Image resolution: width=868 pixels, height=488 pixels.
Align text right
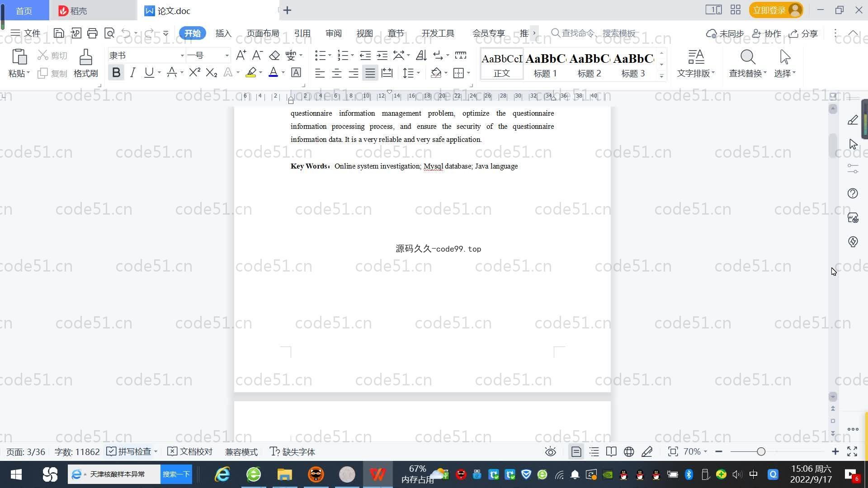[x=354, y=73]
